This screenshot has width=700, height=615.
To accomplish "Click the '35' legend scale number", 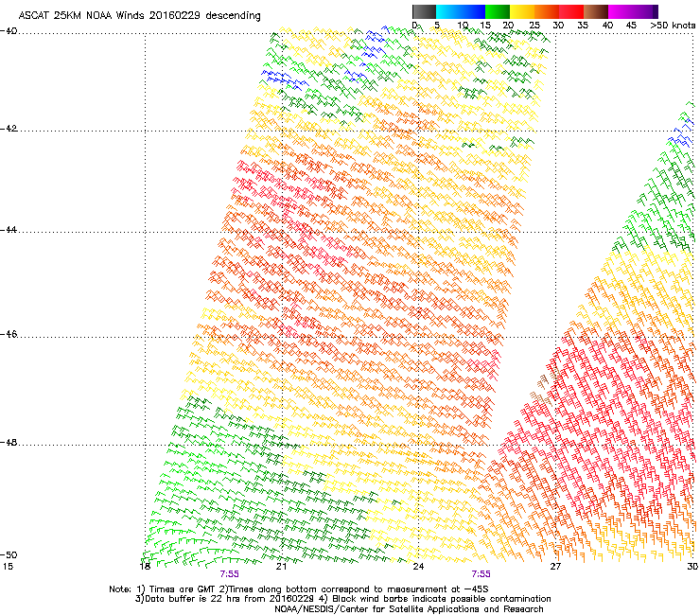I will (583, 25).
